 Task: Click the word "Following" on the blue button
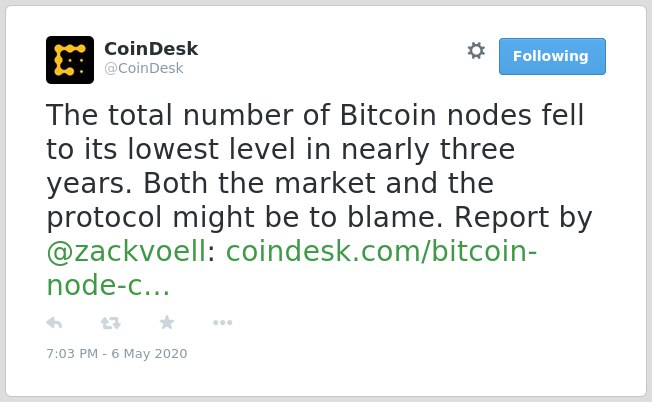551,56
